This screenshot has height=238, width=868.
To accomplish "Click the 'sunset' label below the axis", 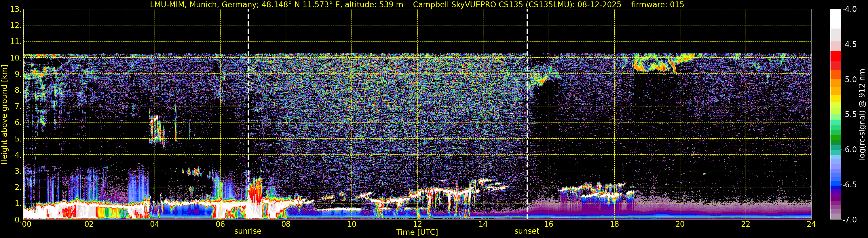I will (x=527, y=231).
